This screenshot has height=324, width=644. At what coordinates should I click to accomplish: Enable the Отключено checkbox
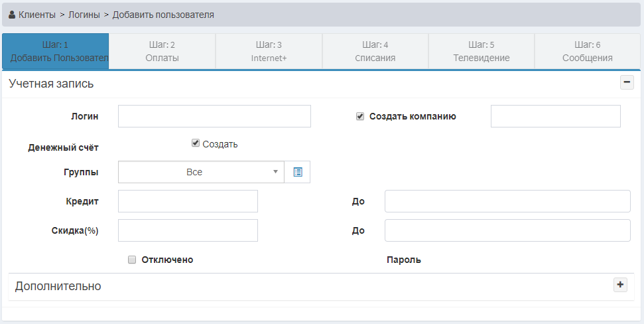132,260
